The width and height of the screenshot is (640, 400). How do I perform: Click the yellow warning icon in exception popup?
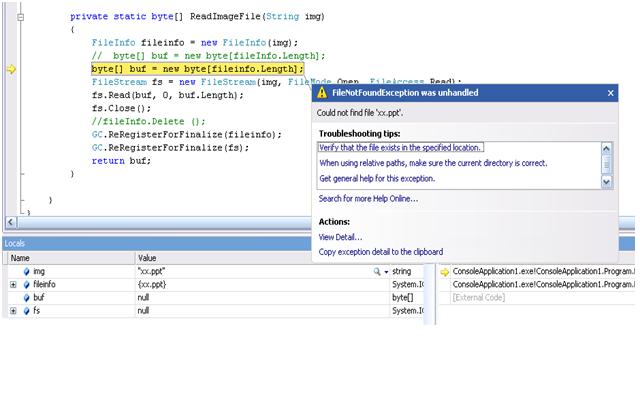[x=322, y=92]
